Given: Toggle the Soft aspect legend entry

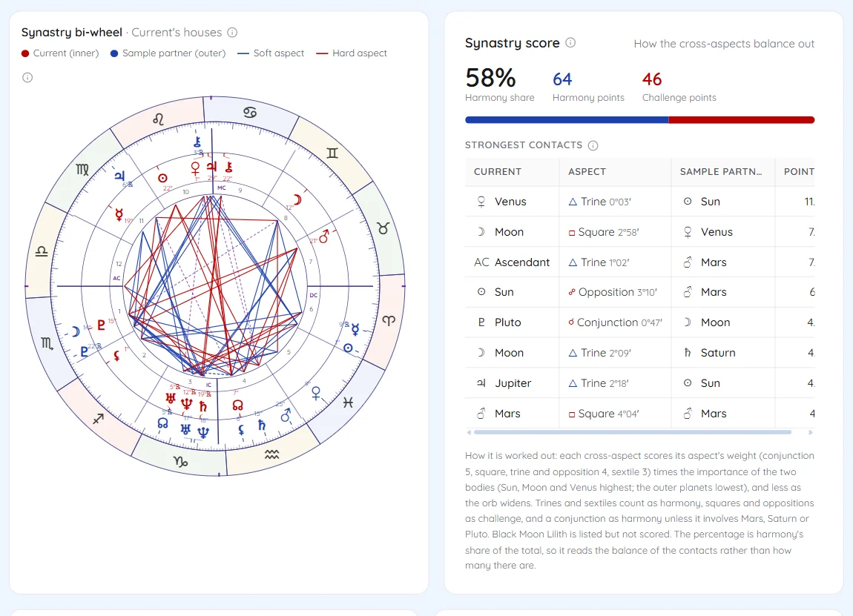Looking at the screenshot, I should pyautogui.click(x=271, y=53).
